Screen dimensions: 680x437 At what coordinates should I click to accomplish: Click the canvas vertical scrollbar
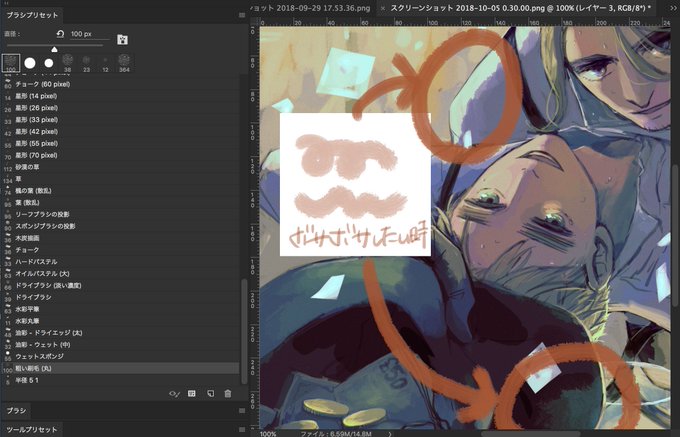point(675,234)
